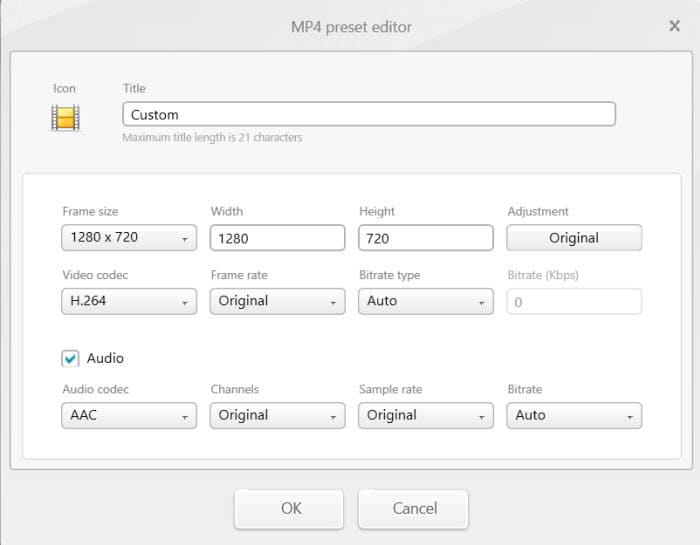This screenshot has width=700, height=545.
Task: Click the Width field showing 1280
Action: point(277,238)
